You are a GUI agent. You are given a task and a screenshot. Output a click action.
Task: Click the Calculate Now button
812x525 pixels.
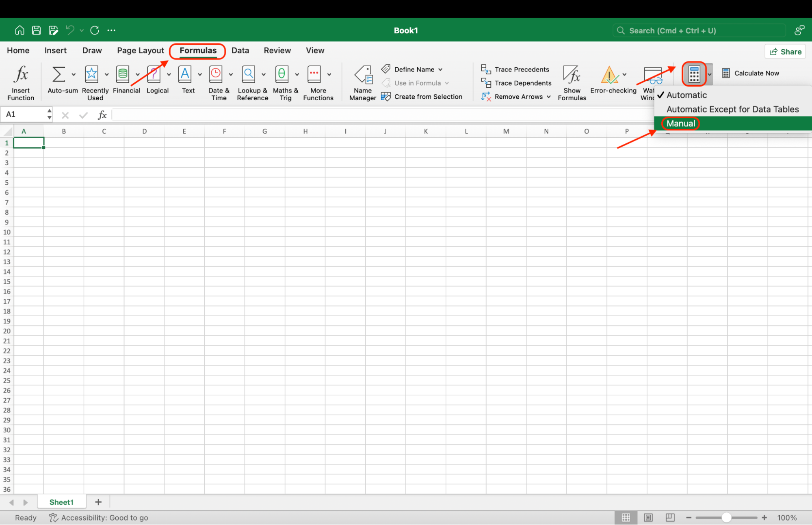[751, 73]
